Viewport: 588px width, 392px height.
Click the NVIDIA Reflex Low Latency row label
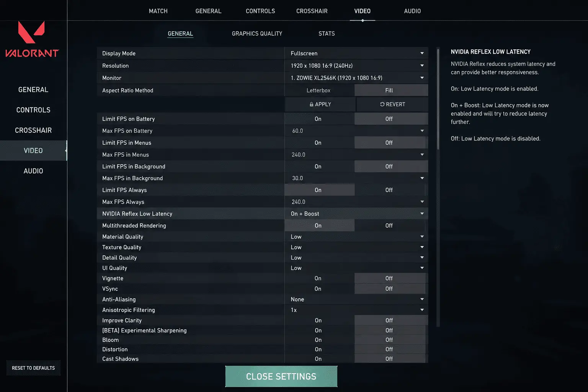tap(137, 214)
